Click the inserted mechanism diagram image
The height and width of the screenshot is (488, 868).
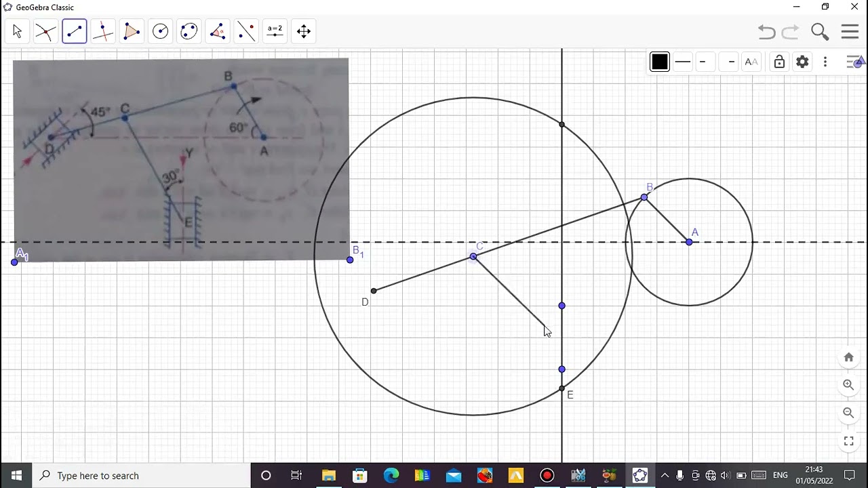tap(180, 159)
